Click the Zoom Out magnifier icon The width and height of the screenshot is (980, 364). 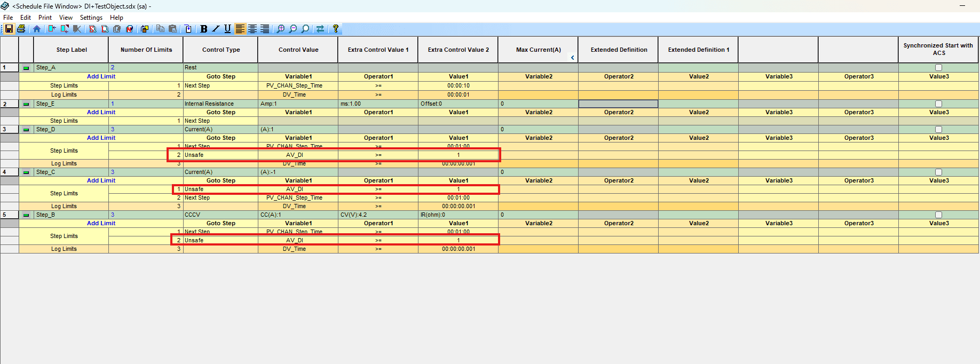(x=293, y=29)
